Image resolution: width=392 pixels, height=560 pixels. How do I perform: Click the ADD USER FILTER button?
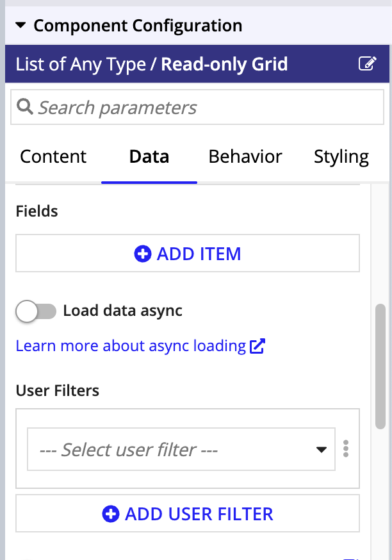(188, 514)
